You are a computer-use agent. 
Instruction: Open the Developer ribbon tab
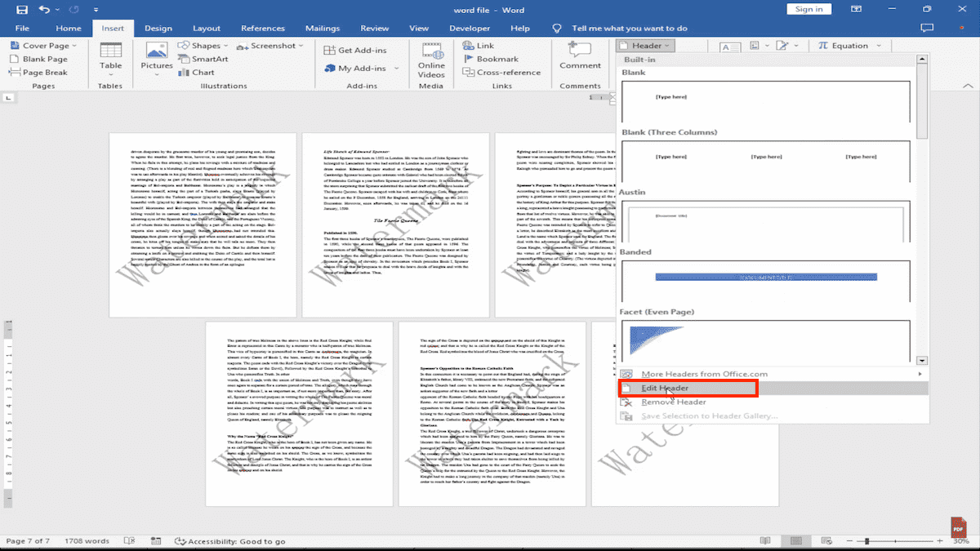pos(469,27)
